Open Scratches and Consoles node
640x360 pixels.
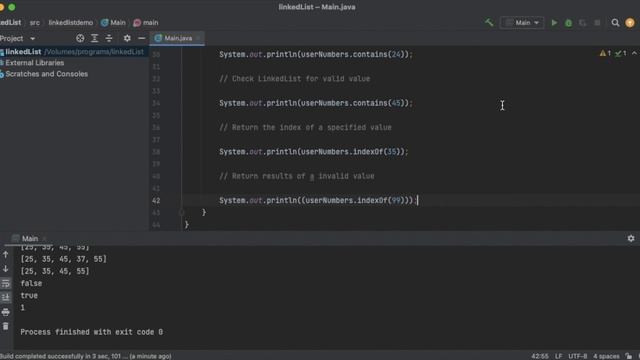(46, 74)
